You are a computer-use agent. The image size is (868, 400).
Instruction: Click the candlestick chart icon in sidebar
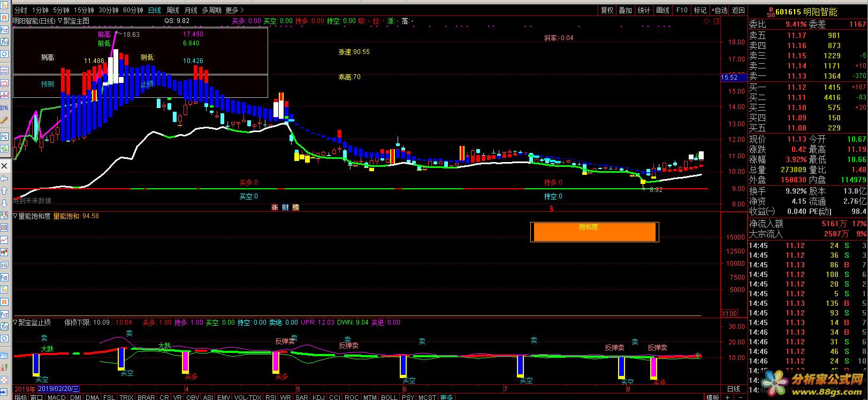[4, 252]
